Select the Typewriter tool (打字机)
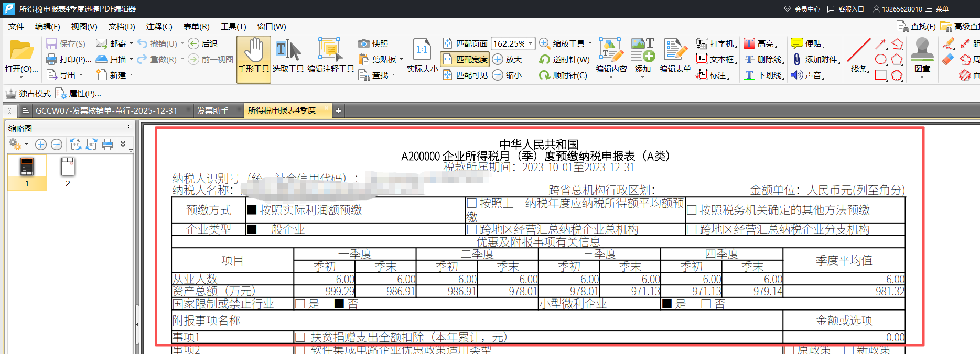Screen dimensions: 980x354 [716, 43]
